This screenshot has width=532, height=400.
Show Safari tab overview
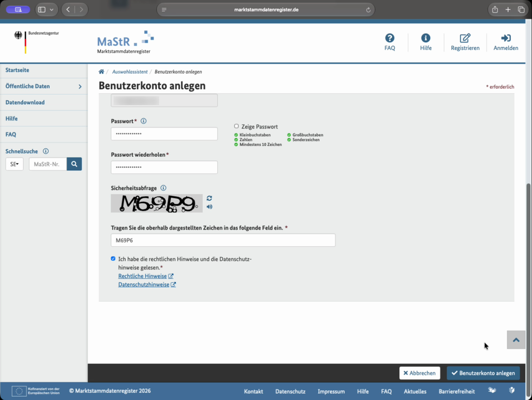pos(521,9)
